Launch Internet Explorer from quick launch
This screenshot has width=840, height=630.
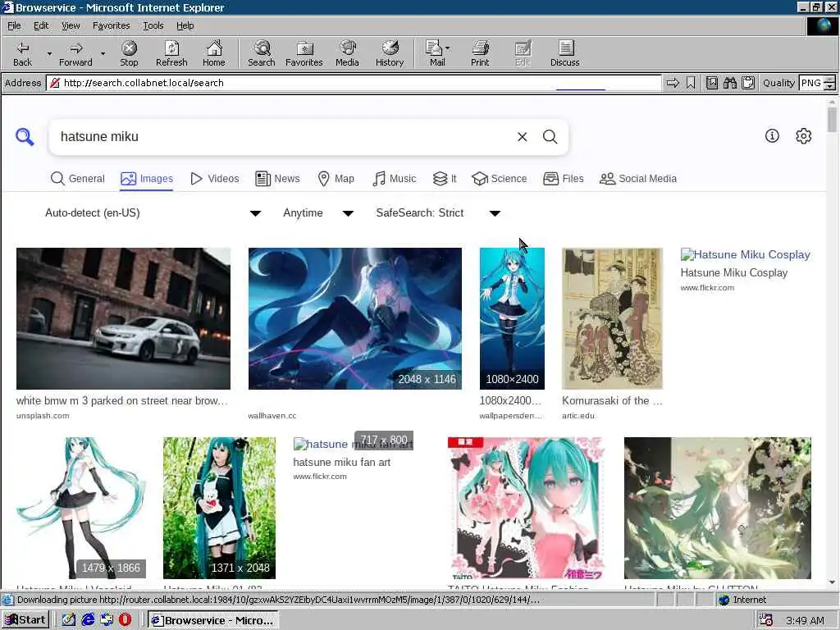[x=88, y=620]
